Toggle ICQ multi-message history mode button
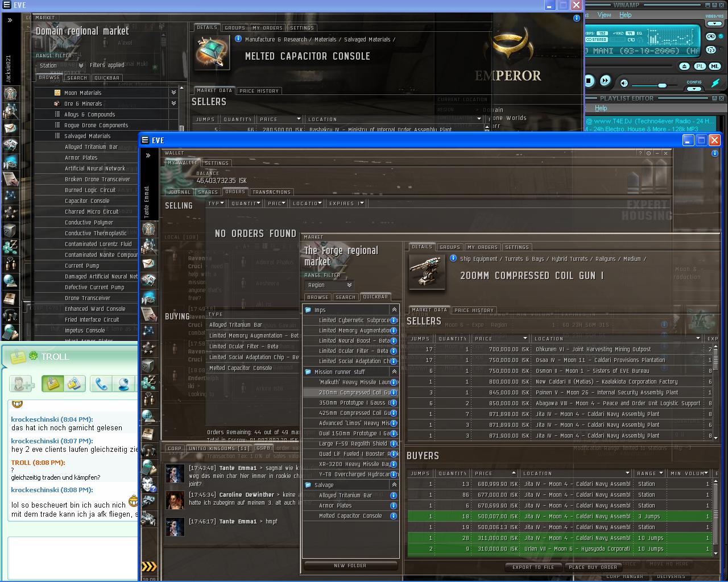The width and height of the screenshot is (728, 582). (75, 384)
